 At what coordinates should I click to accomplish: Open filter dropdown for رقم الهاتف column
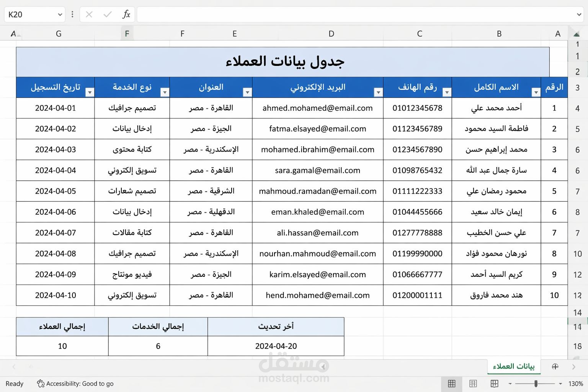(x=447, y=92)
